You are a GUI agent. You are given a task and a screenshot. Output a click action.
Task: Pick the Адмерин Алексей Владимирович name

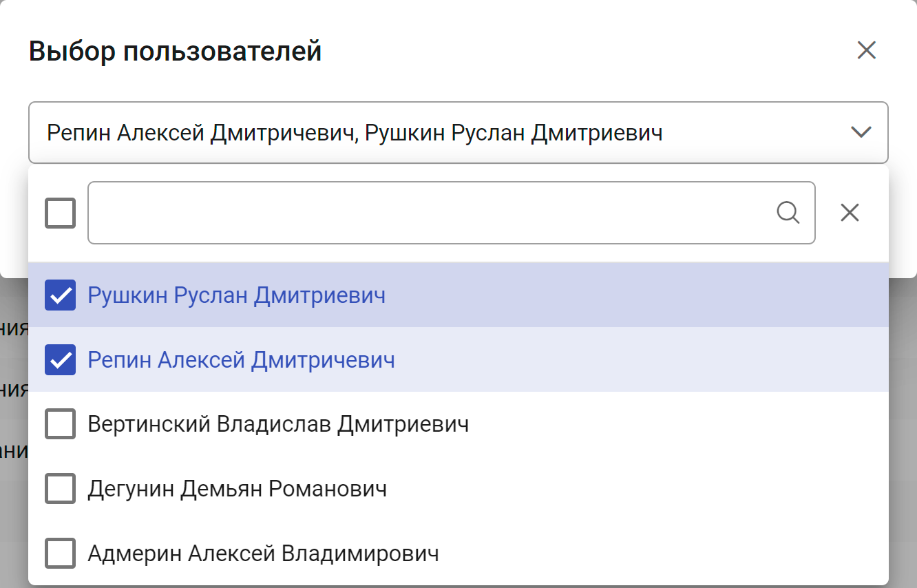263,554
